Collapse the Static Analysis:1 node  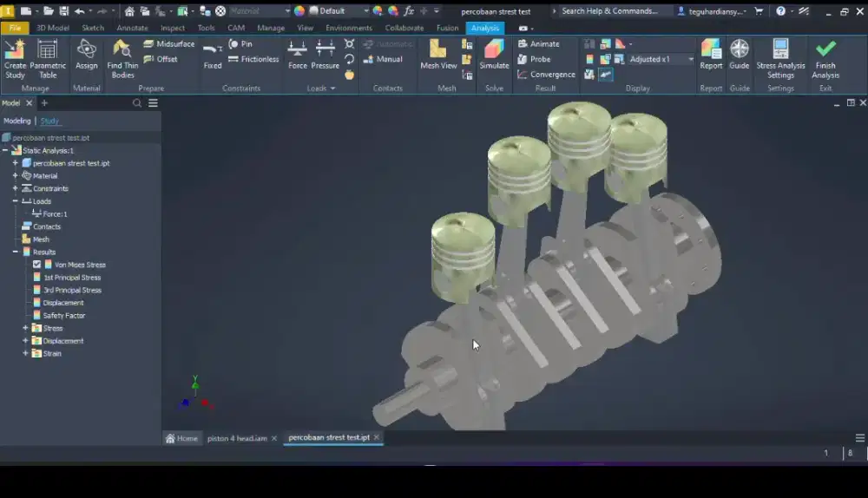click(x=5, y=150)
